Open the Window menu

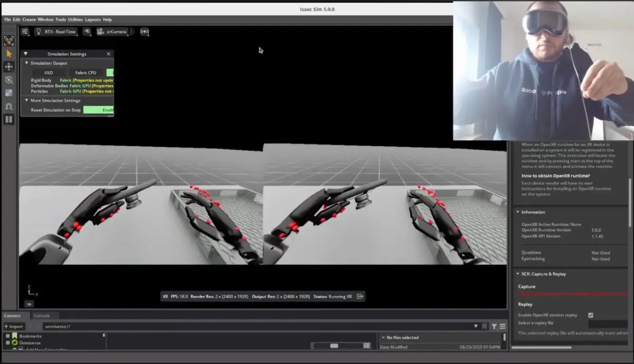45,20
